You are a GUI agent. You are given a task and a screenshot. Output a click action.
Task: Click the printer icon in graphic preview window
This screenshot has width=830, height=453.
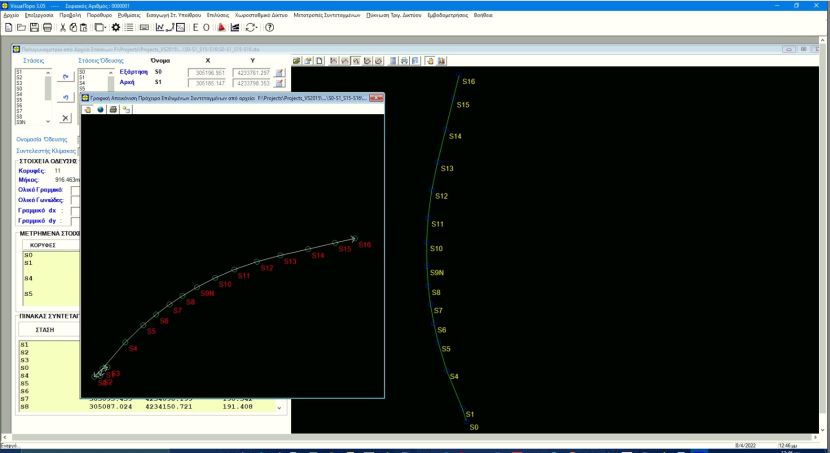click(x=113, y=109)
